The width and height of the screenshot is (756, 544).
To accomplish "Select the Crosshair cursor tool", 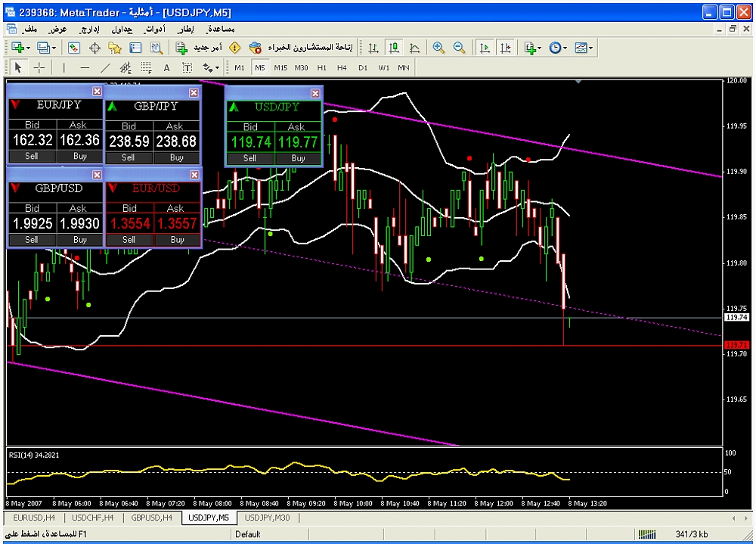I will click(x=39, y=67).
